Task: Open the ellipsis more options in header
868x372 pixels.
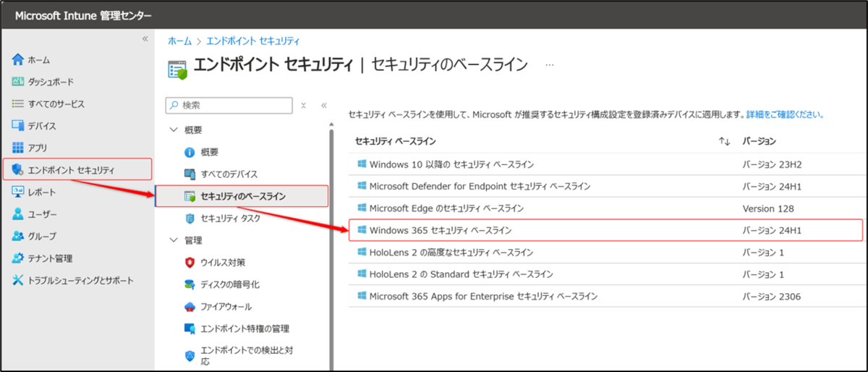Action: click(550, 65)
